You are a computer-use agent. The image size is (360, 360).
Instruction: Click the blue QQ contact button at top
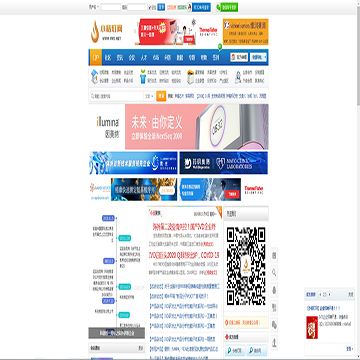(199, 7)
